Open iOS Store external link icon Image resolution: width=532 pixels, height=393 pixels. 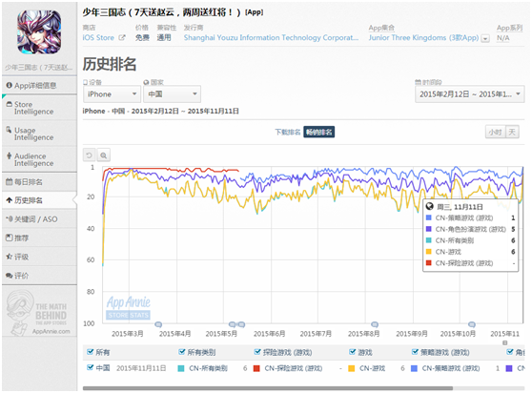coord(122,37)
